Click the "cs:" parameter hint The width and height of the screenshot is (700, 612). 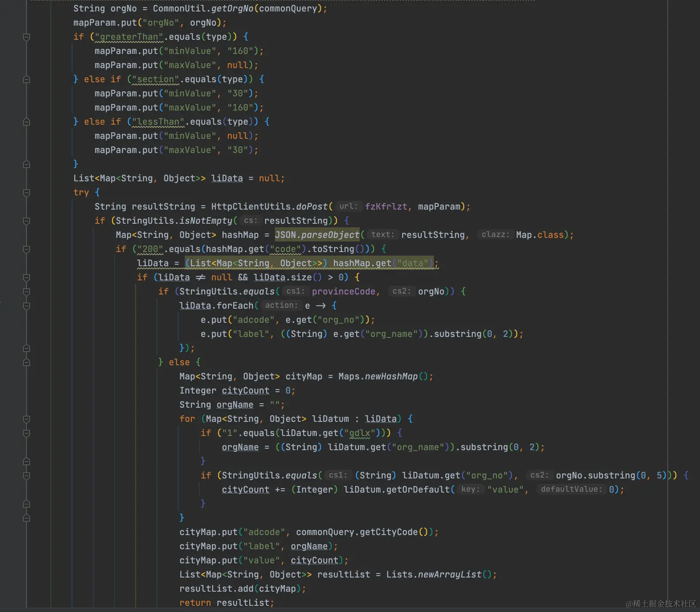coord(251,221)
